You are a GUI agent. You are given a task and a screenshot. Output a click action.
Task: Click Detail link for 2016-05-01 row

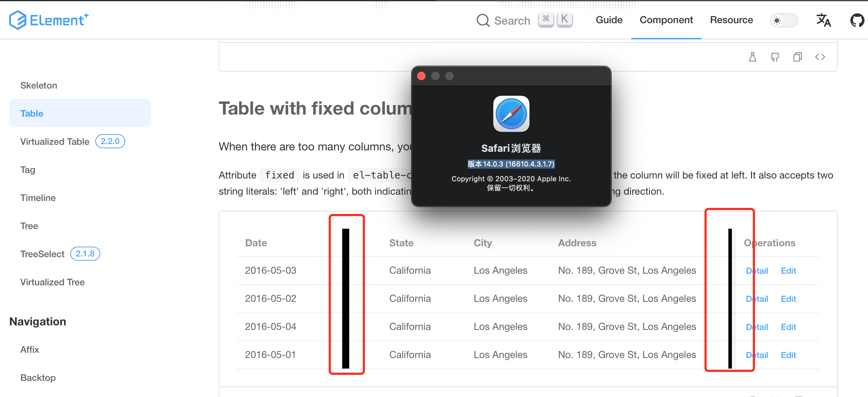757,355
